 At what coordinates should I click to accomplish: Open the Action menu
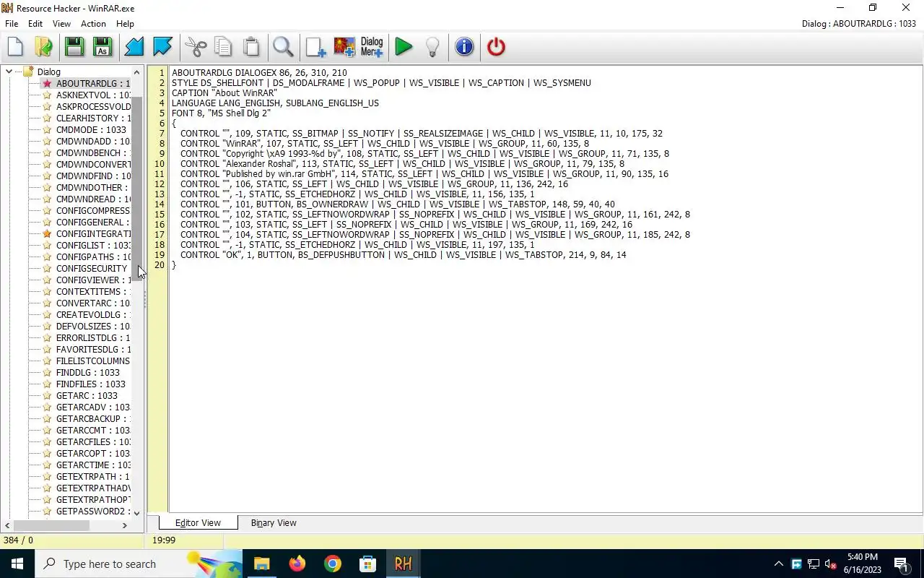93,24
